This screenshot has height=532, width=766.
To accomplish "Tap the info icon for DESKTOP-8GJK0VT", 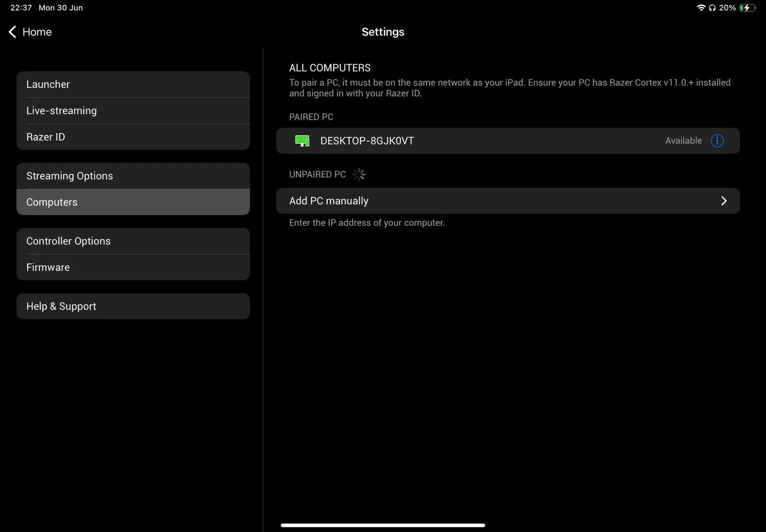I will pyautogui.click(x=717, y=141).
